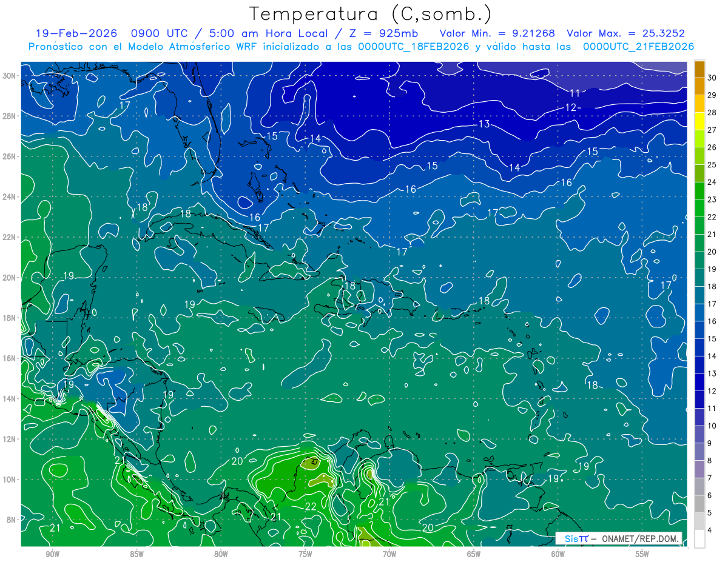This screenshot has height=562, width=728.
Task: Click the 70W longitude axis label
Action: (x=389, y=554)
